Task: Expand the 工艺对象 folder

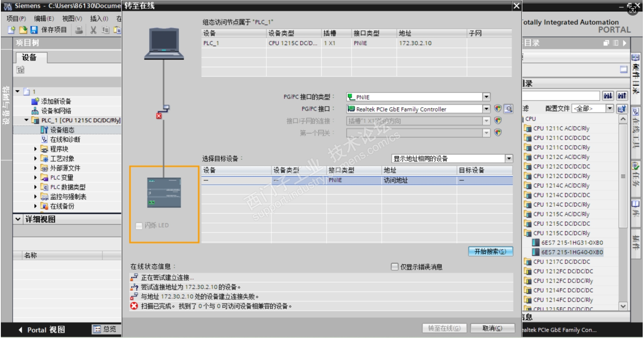Action: 36,158
